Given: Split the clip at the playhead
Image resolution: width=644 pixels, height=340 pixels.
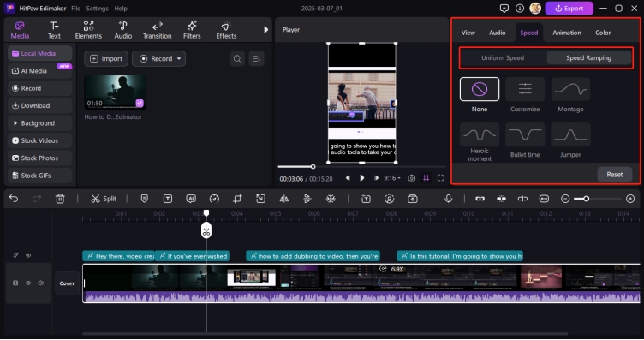Looking at the screenshot, I should [x=104, y=199].
